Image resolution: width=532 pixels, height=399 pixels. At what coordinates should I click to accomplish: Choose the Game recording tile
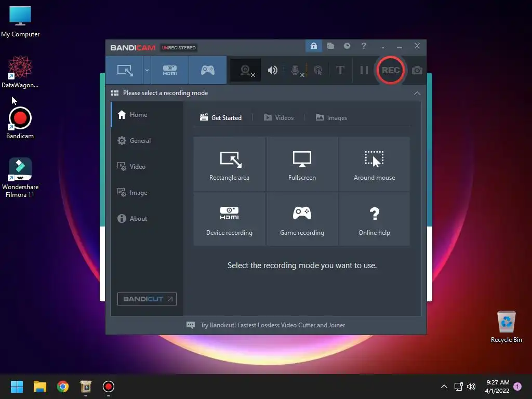(302, 219)
